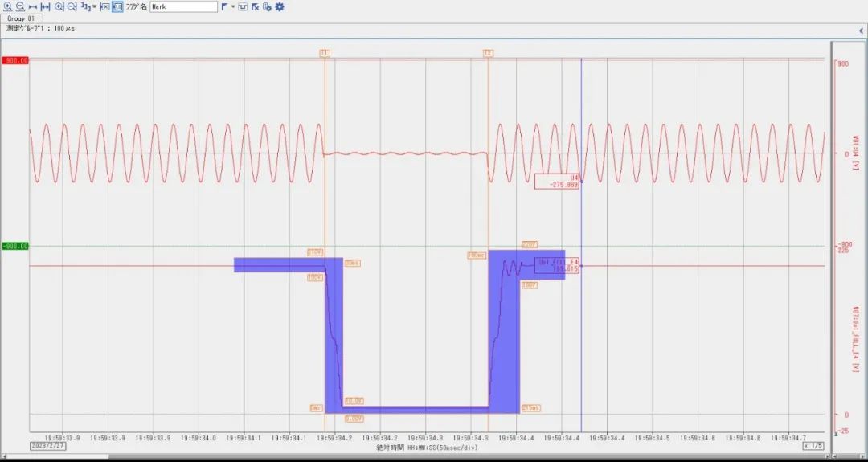The image size is (868, 462).
Task: Click the narrow horizontal span arrows icon
Action: pyautogui.click(x=33, y=6)
